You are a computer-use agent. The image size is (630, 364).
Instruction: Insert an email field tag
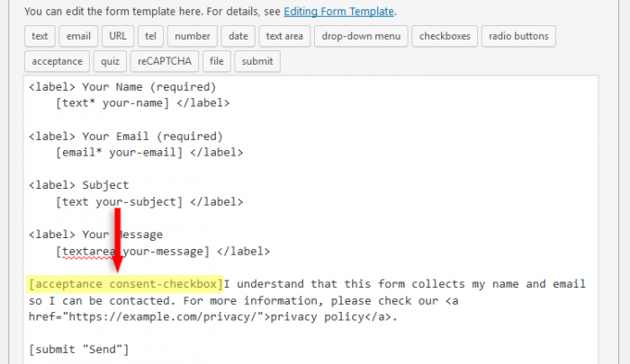point(78,36)
